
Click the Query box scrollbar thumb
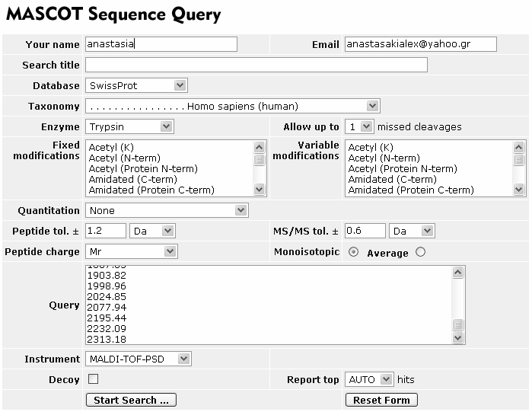pos(457,324)
